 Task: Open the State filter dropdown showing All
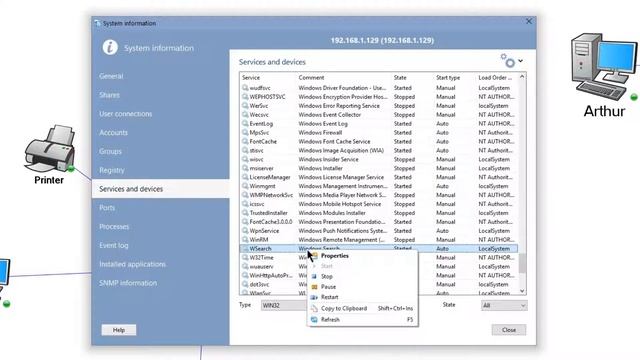504,305
